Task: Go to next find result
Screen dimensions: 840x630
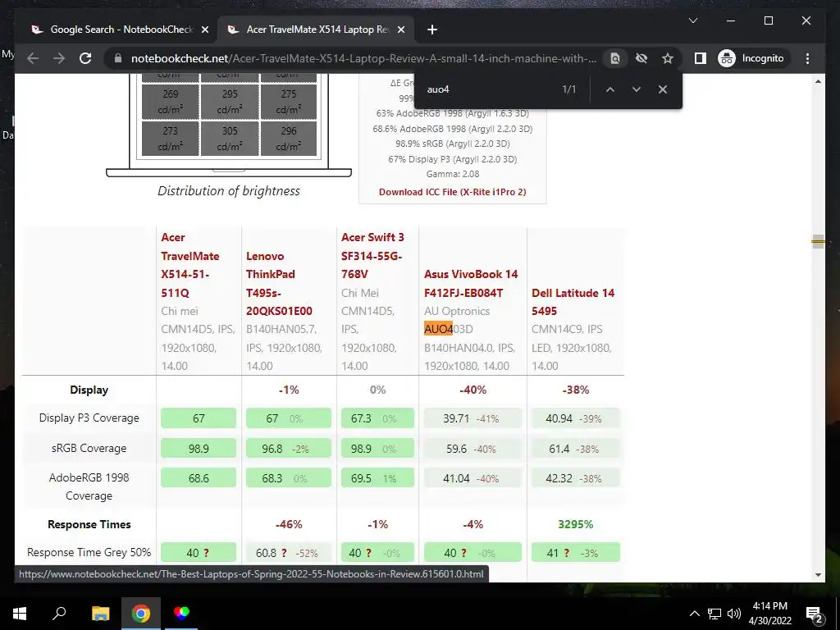Action: [637, 89]
